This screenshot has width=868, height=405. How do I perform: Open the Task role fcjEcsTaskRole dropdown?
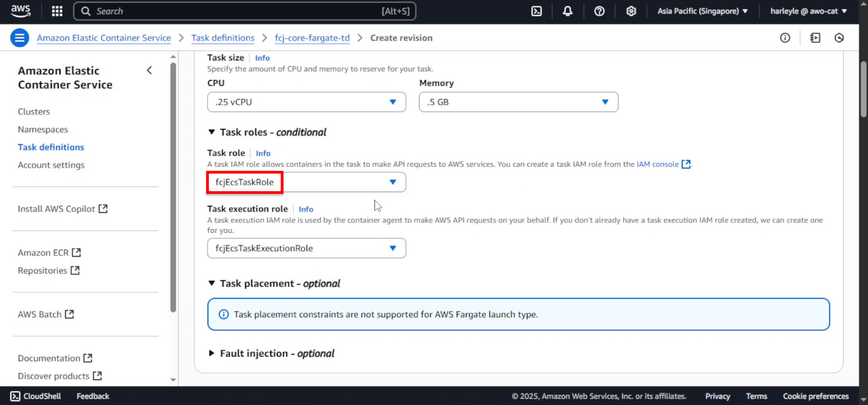307,182
